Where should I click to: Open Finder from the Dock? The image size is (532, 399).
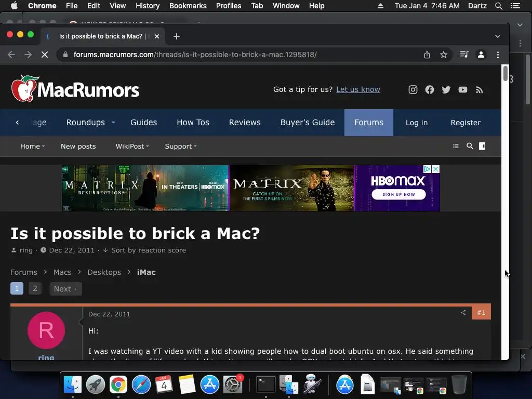click(73, 384)
